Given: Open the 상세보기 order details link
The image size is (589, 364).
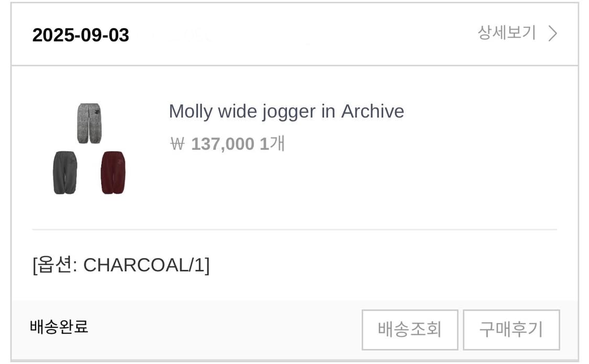Looking at the screenshot, I should (x=506, y=33).
